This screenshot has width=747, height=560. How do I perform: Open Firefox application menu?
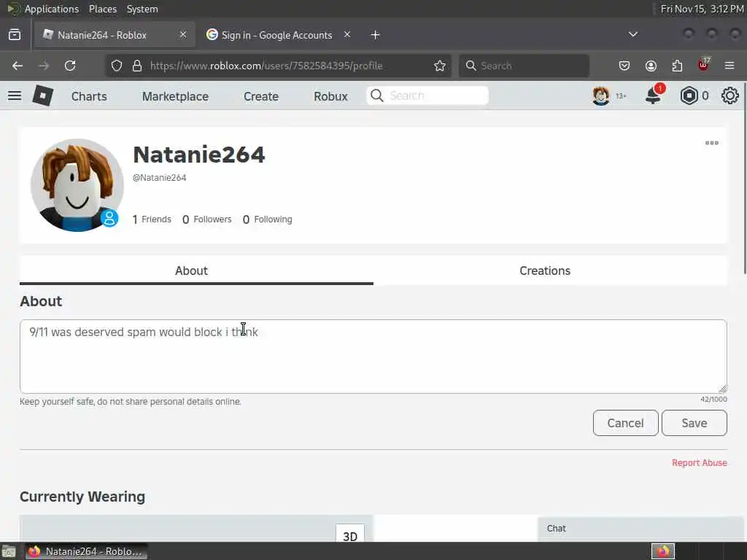tap(729, 66)
